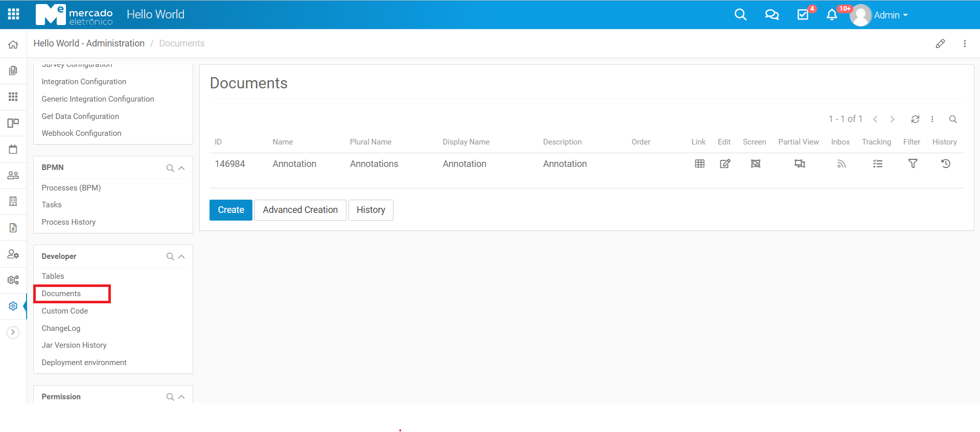Open Jar Version History item
Image resolution: width=980 pixels, height=432 pixels.
pos(74,345)
